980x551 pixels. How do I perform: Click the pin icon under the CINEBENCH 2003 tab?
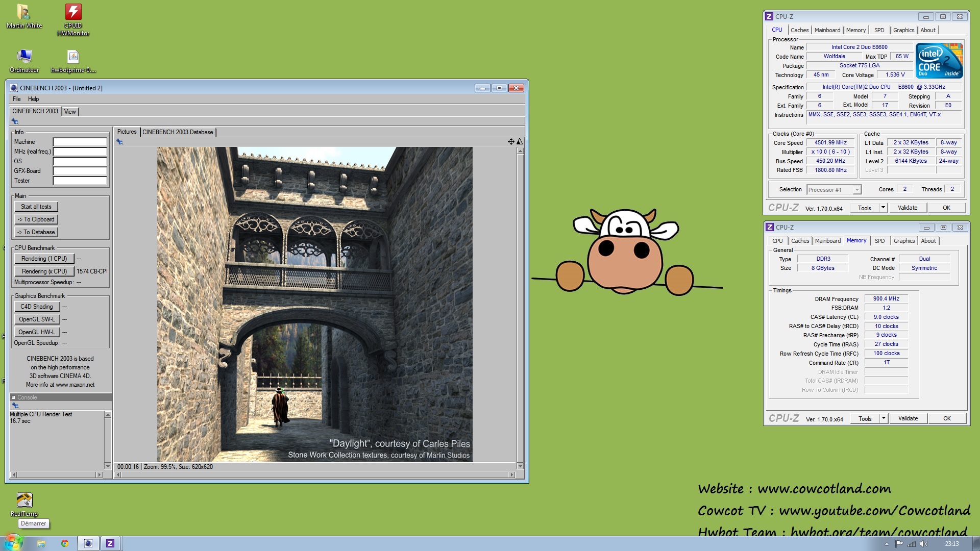(x=15, y=121)
